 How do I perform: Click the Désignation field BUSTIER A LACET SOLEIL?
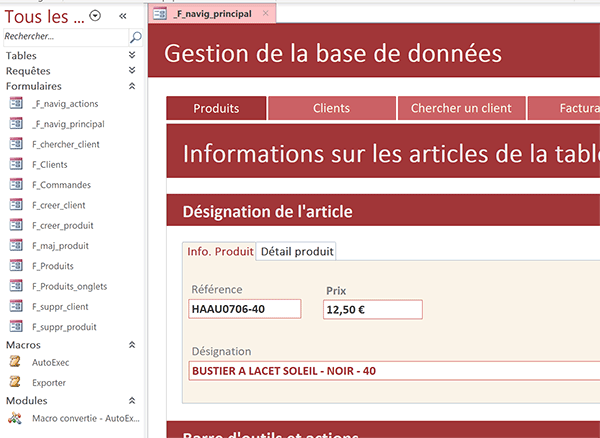click(x=394, y=371)
